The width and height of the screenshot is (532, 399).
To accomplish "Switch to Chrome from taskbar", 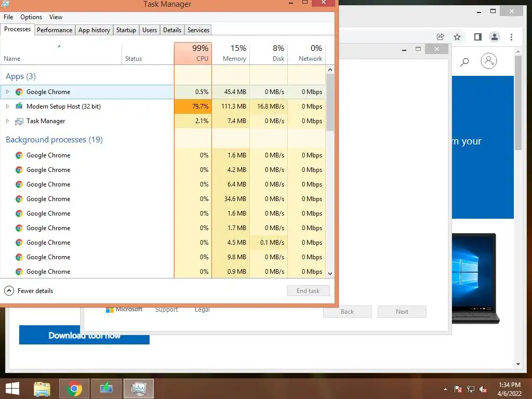I will (x=74, y=389).
